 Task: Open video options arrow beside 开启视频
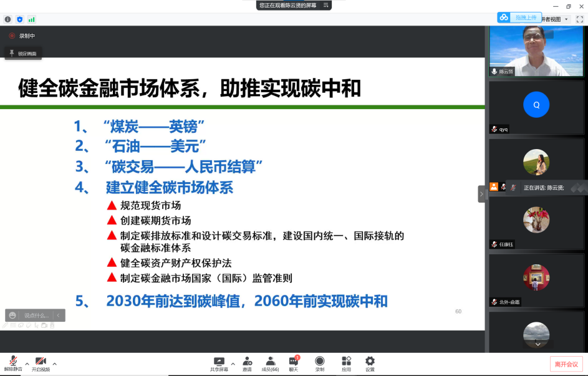pyautogui.click(x=54, y=364)
